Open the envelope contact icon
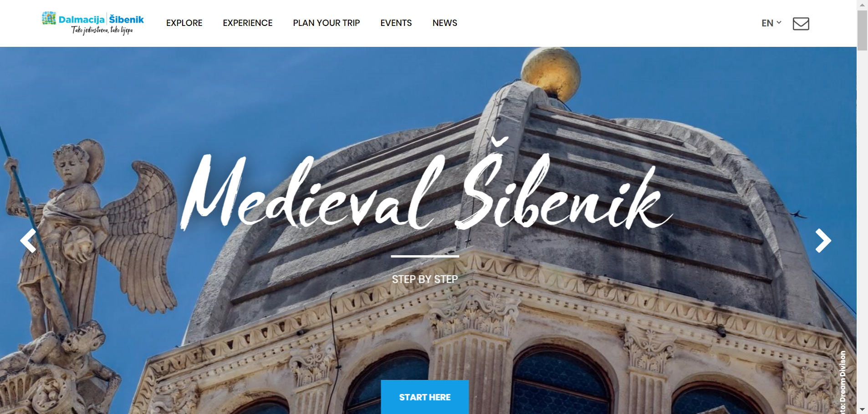Viewport: 868px width, 414px height. 801,24
